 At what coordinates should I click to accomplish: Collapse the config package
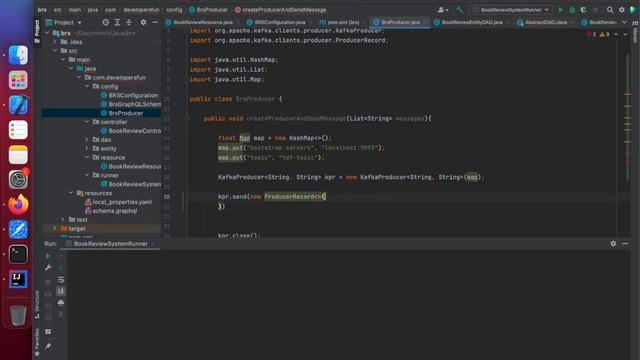pyautogui.click(x=87, y=86)
